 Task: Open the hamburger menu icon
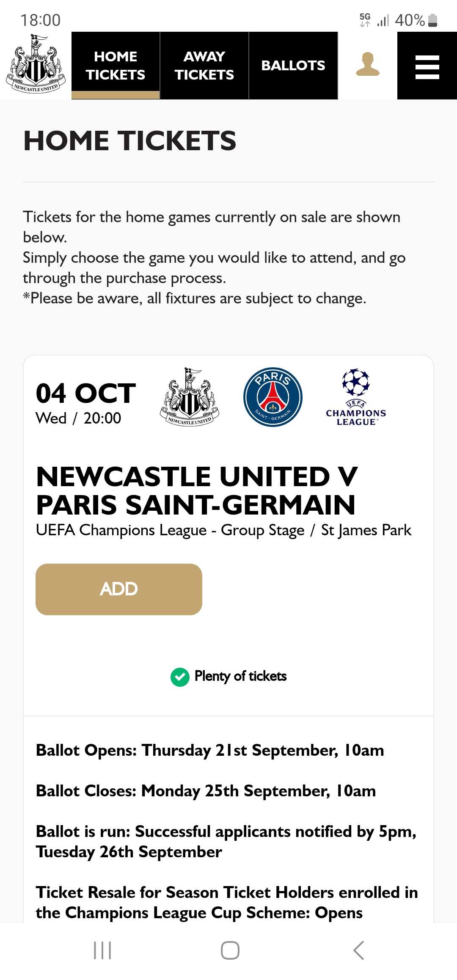(427, 66)
